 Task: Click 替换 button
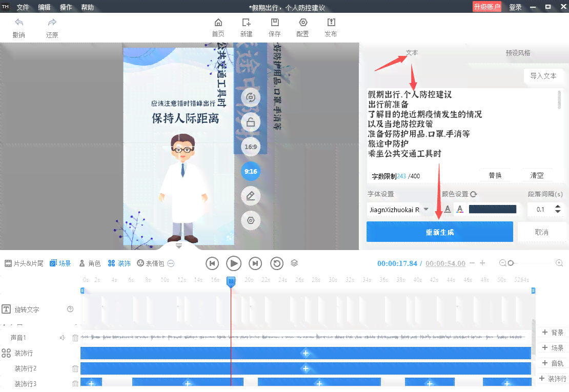[x=495, y=176]
